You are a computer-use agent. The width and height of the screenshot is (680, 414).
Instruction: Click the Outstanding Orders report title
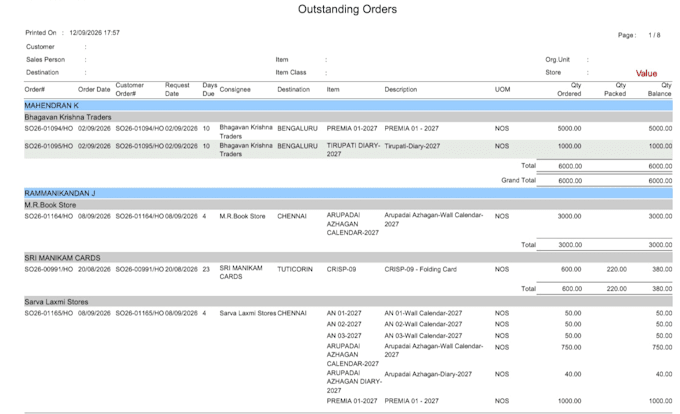pos(347,9)
